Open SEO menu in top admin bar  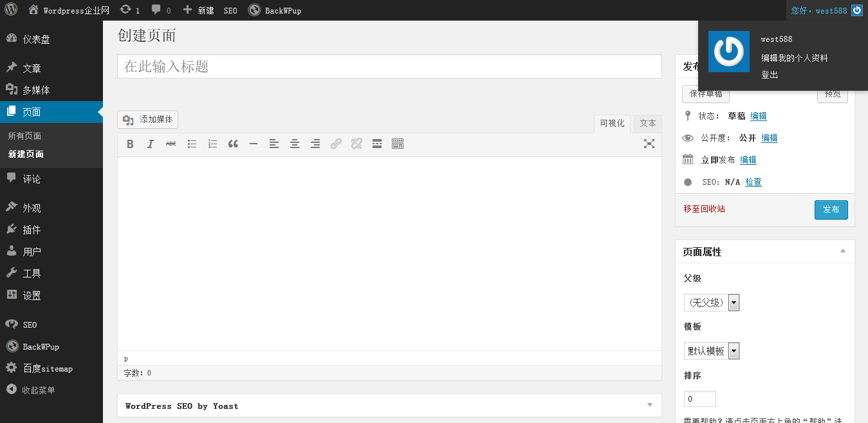point(230,10)
